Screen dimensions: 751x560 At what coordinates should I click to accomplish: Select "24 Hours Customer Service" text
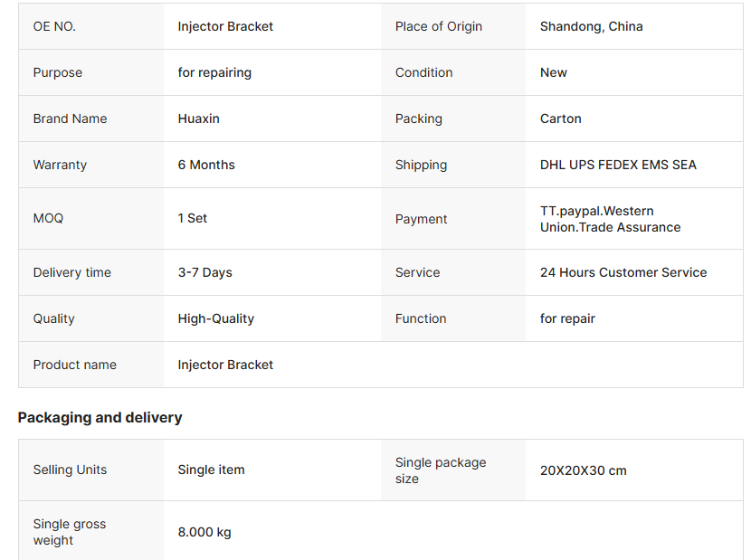[623, 272]
